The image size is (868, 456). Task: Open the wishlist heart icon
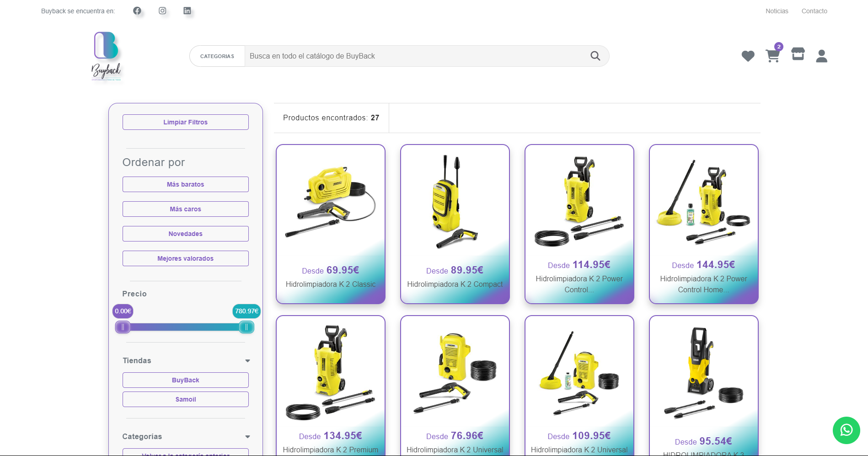click(x=748, y=56)
